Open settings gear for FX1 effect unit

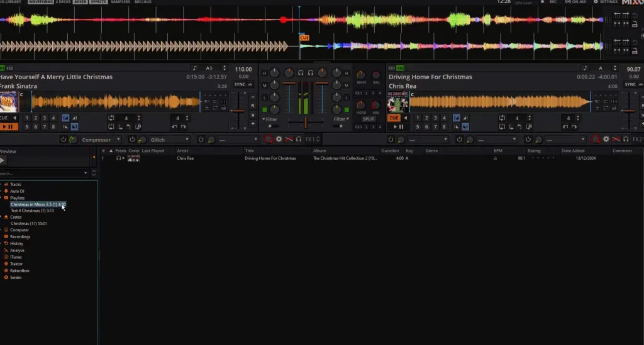279,140
